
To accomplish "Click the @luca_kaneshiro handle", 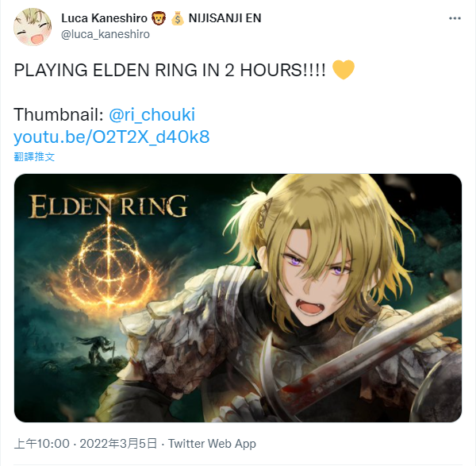I will (x=106, y=34).
